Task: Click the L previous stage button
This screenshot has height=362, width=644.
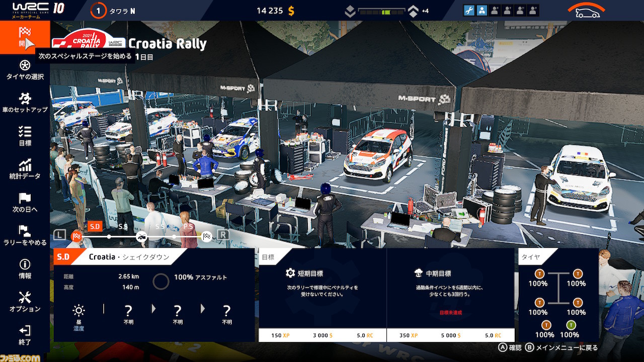Action: (x=60, y=235)
